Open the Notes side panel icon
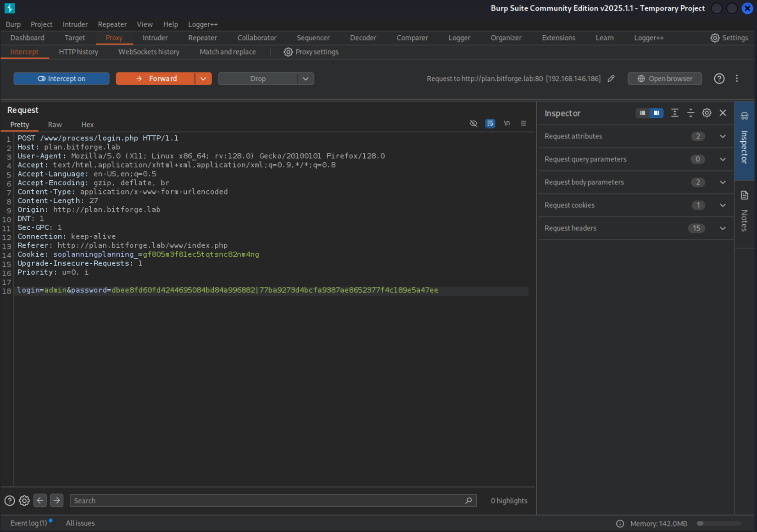This screenshot has width=757, height=532. [x=745, y=196]
